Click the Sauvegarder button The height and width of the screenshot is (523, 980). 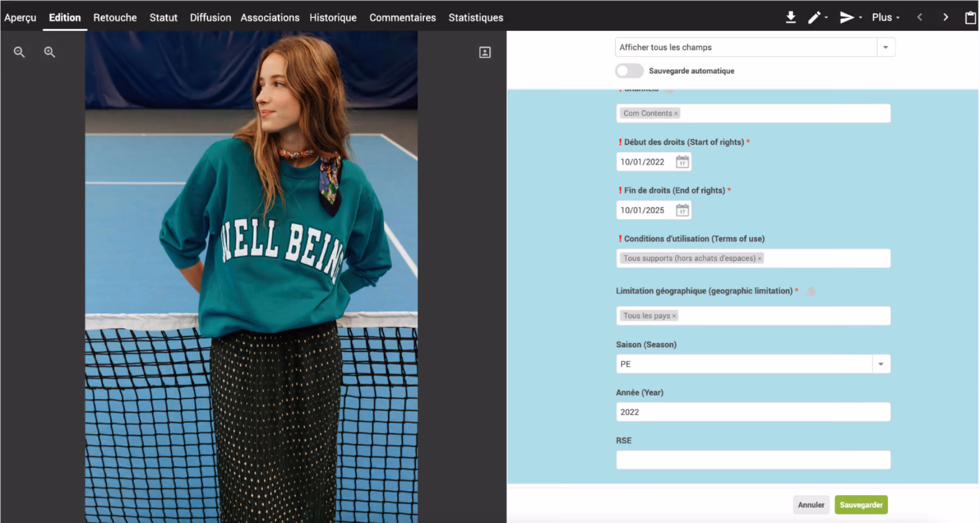pos(861,505)
